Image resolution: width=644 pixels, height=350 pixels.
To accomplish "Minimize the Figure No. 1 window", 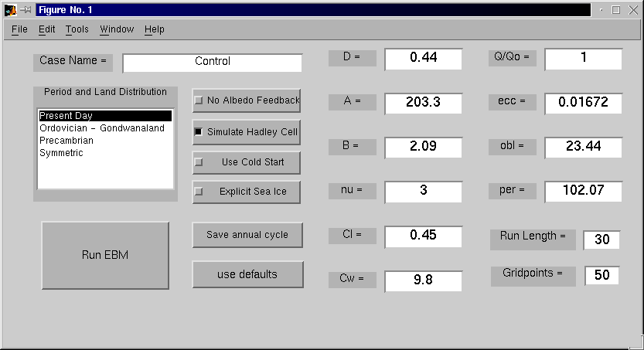I will 601,10.
